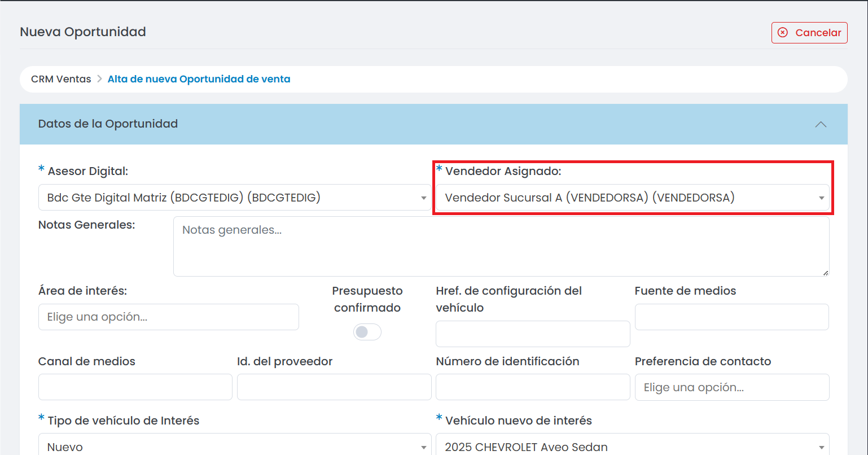The image size is (868, 455).
Task: Open the Preferencia de contacto selector
Action: click(x=732, y=387)
